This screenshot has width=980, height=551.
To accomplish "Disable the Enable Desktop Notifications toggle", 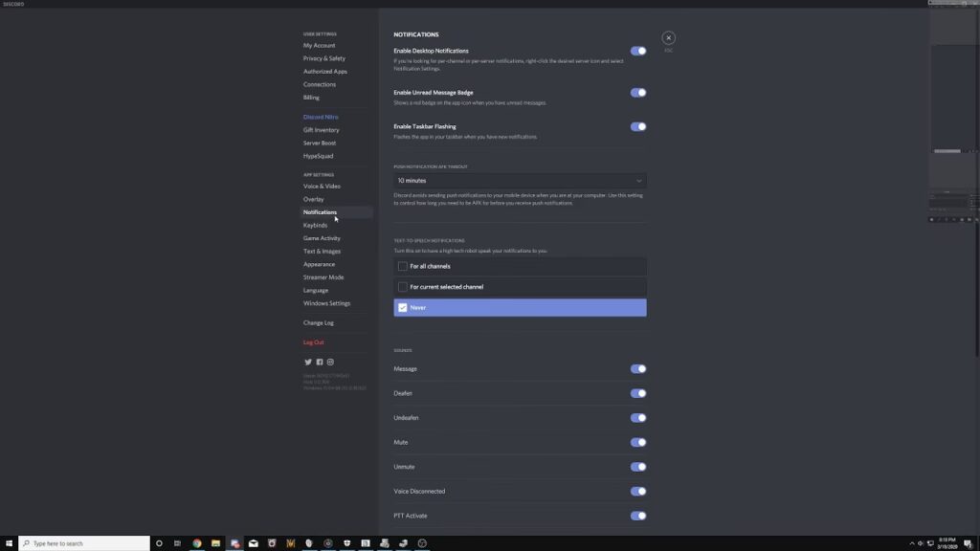I will pos(638,51).
